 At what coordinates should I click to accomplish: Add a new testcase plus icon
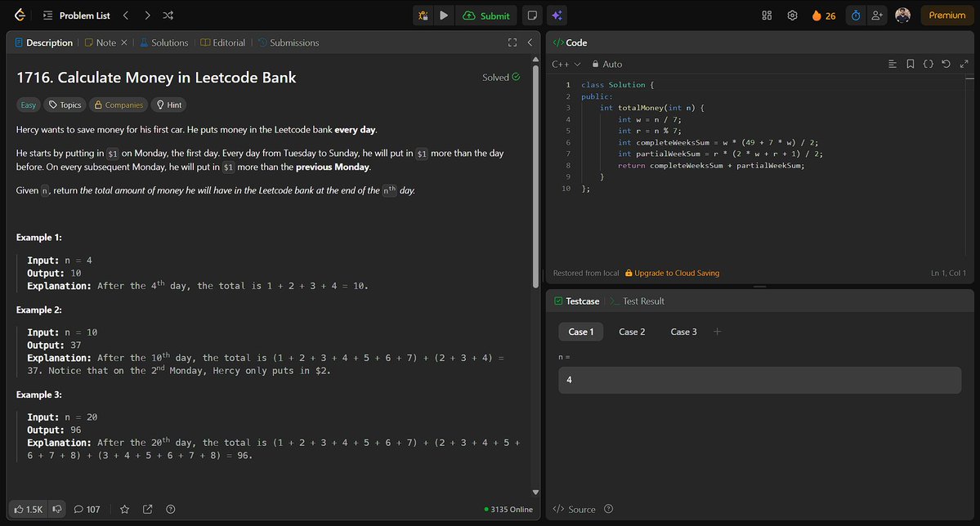pos(718,332)
